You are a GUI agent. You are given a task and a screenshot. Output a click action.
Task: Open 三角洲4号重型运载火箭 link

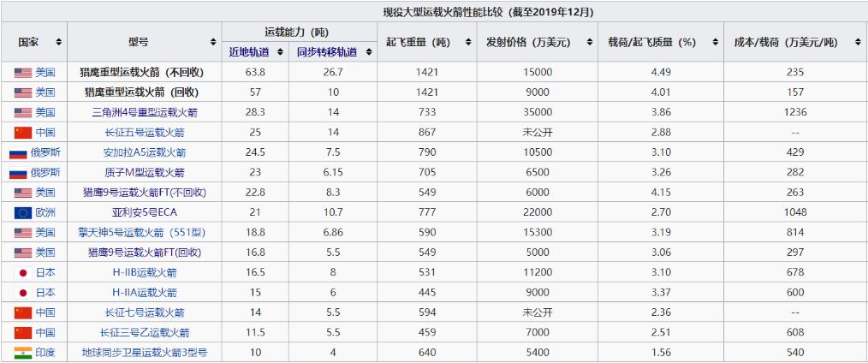145,112
